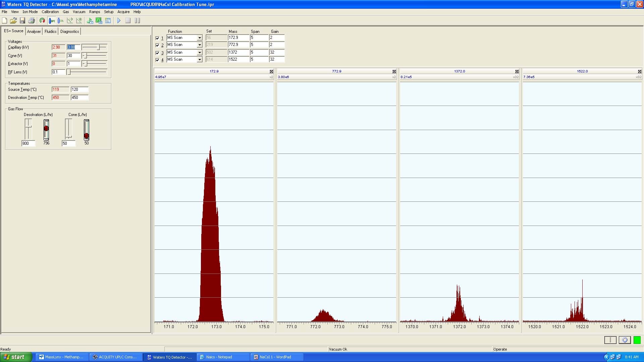Screen dimensions: 644x362
Task: Toggle the API gas toolbar button
Action: pyautogui.click(x=52, y=20)
